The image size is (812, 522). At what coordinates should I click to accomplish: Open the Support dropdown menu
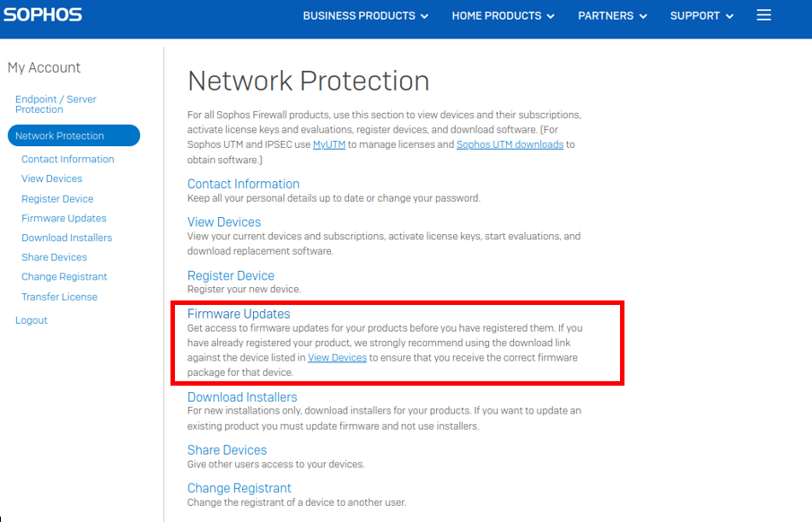702,16
